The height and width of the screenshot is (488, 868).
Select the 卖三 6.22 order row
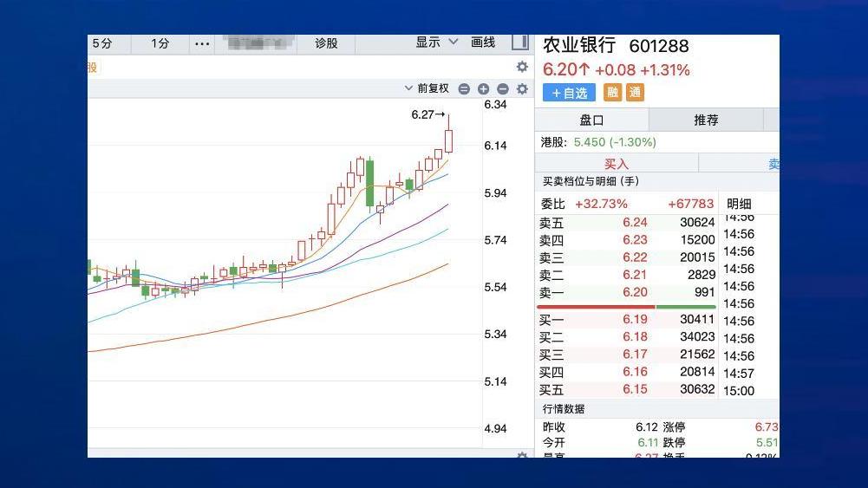(627, 257)
